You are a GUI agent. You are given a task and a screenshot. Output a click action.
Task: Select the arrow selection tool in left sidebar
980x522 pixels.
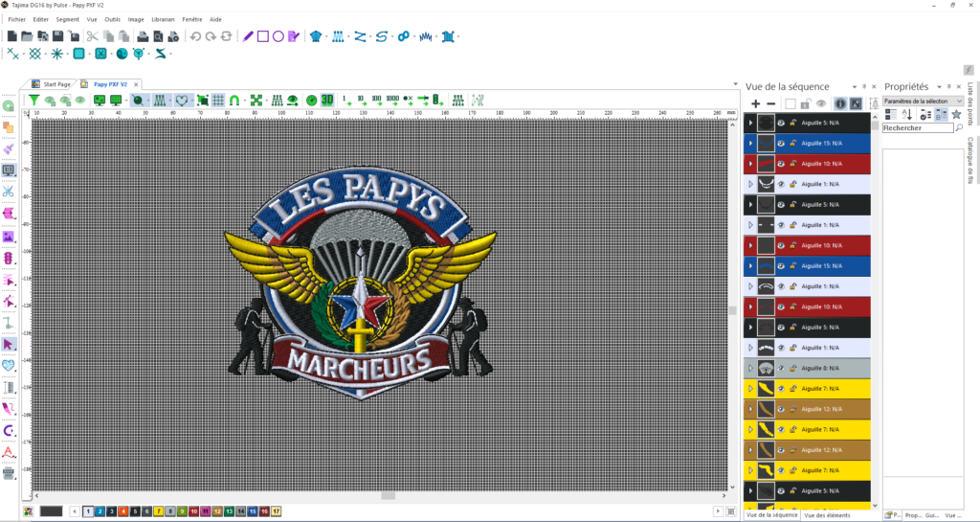(x=8, y=345)
